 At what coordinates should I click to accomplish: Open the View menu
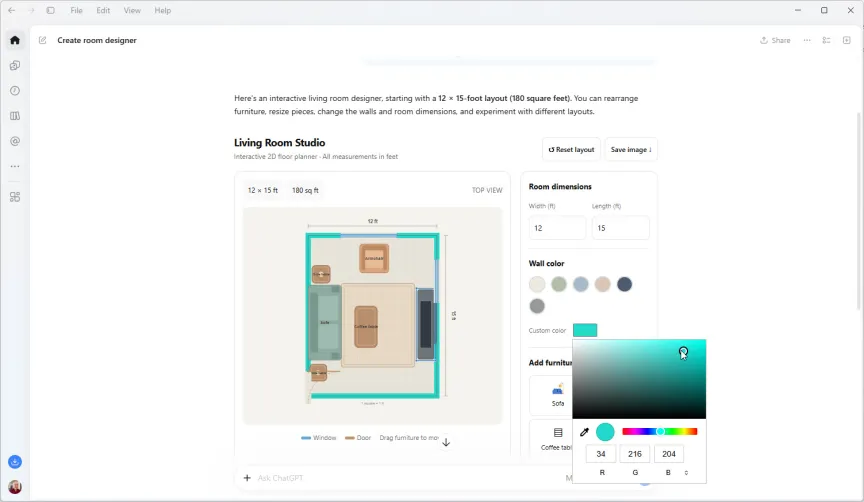[132, 10]
